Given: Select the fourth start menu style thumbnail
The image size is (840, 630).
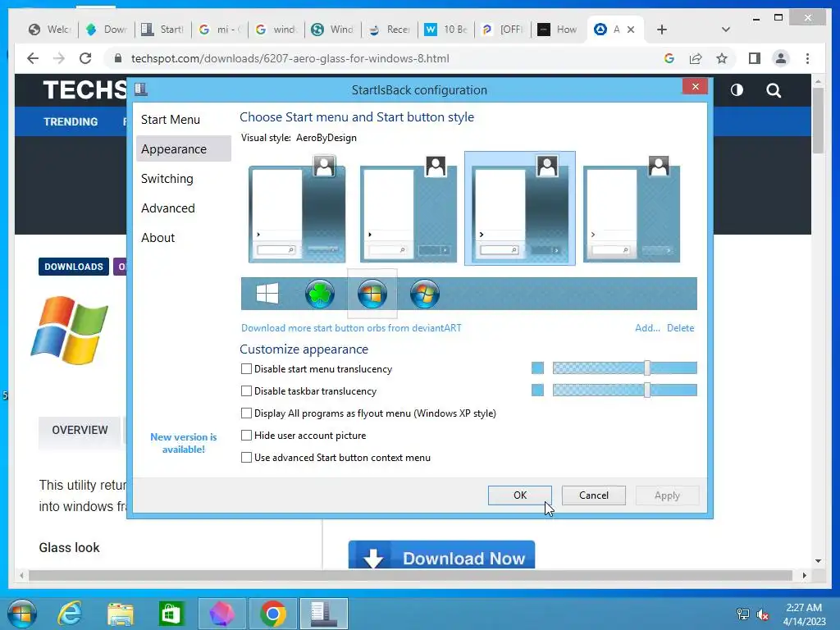Looking at the screenshot, I should coord(631,208).
